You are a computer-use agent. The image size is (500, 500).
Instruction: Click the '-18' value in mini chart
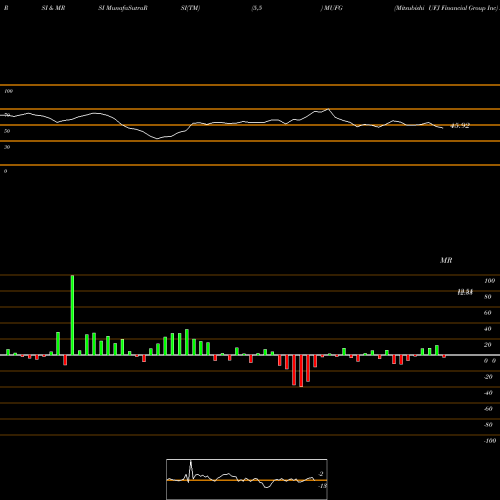pyautogui.click(x=322, y=486)
